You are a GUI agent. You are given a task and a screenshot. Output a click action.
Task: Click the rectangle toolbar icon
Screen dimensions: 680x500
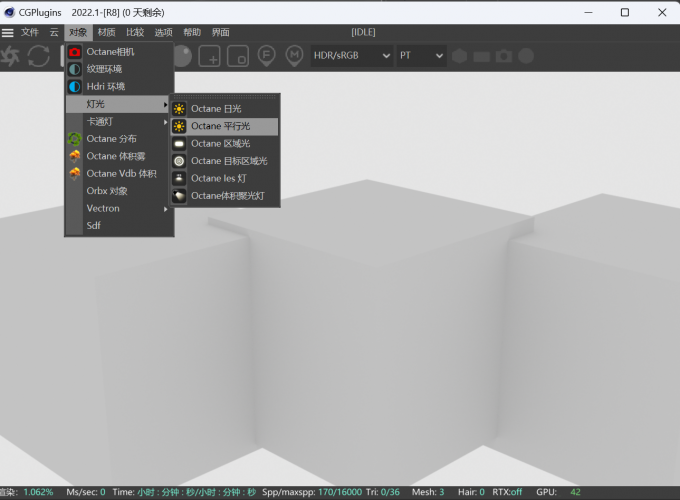tap(481, 56)
